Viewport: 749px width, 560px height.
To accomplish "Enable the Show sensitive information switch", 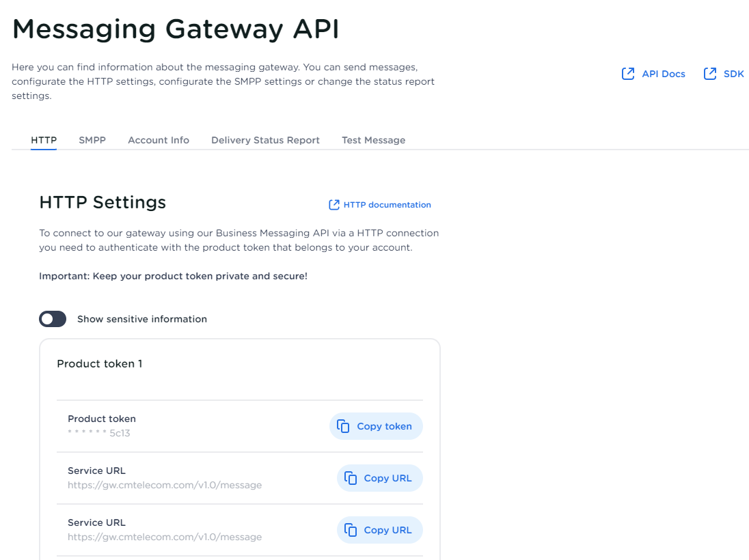I will (53, 319).
